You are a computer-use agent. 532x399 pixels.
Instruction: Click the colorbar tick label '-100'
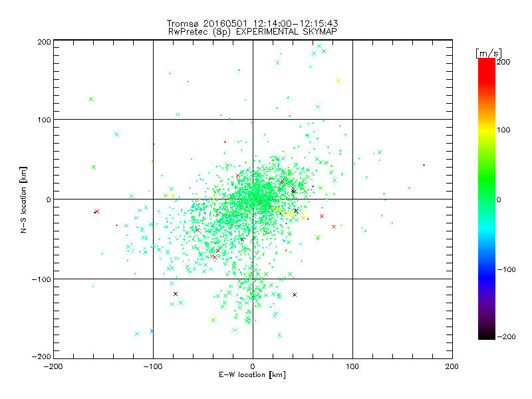pos(506,269)
